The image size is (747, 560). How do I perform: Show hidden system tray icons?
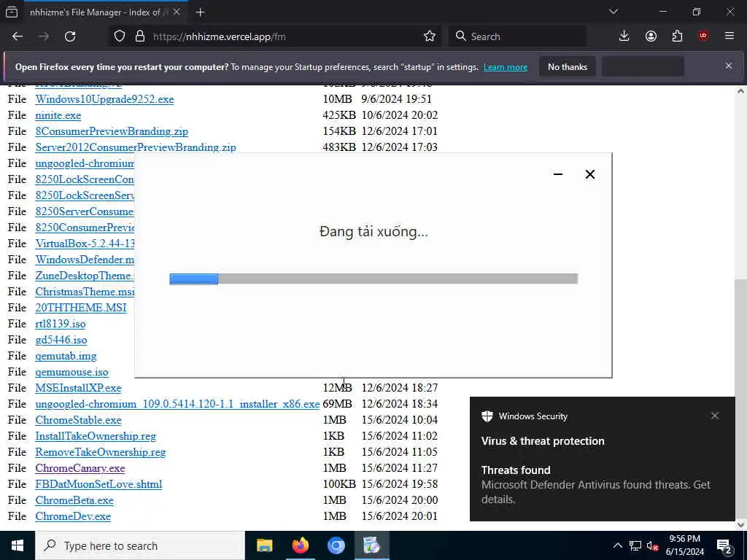click(617, 545)
